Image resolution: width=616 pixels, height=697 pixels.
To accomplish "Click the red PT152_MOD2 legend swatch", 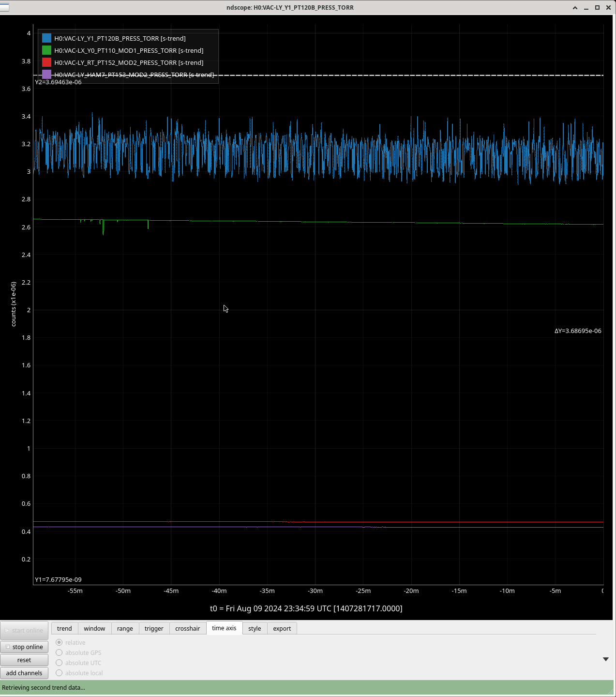I will [46, 62].
